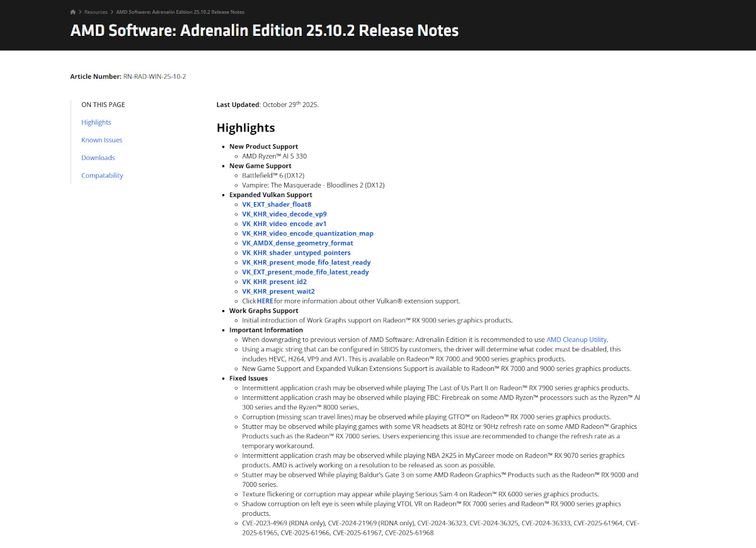Go to Known Issues section in sidebar
Screen dimensions: 756x548
point(101,140)
